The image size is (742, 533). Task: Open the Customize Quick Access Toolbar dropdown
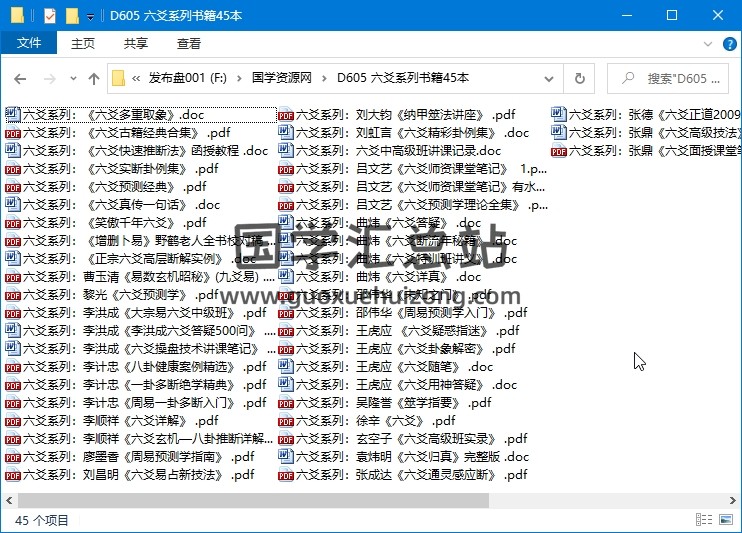tap(90, 17)
